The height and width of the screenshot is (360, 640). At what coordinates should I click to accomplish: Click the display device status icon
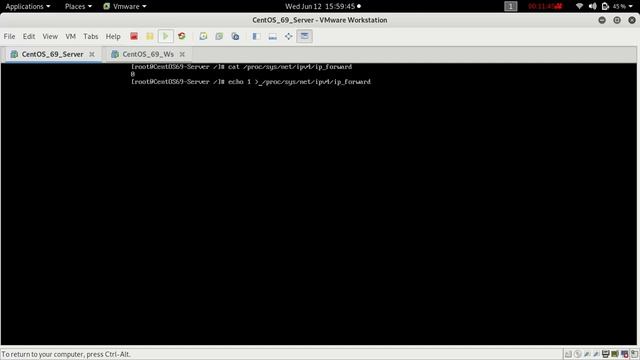624,354
